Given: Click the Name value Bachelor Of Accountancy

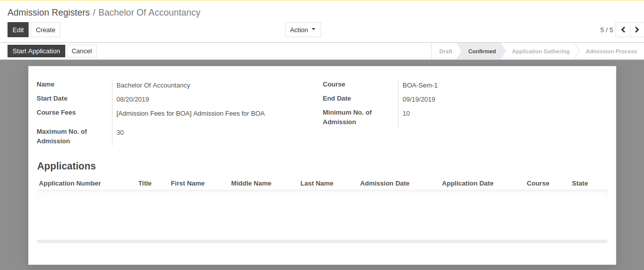Looking at the screenshot, I should tap(153, 85).
